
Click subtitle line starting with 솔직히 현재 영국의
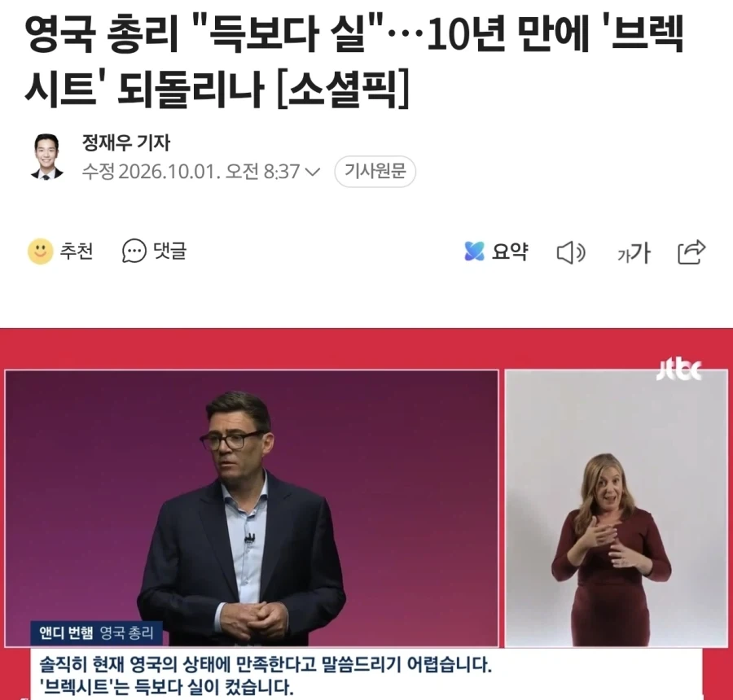point(266,664)
